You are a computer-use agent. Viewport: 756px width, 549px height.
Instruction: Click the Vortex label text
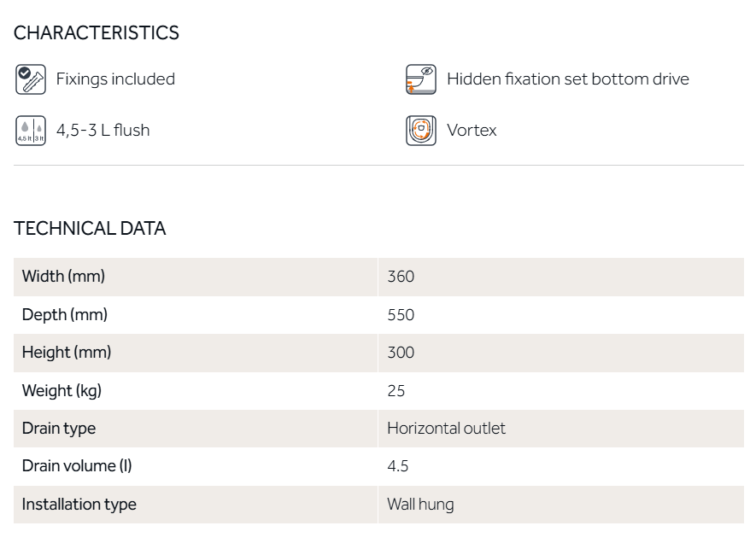(x=472, y=131)
